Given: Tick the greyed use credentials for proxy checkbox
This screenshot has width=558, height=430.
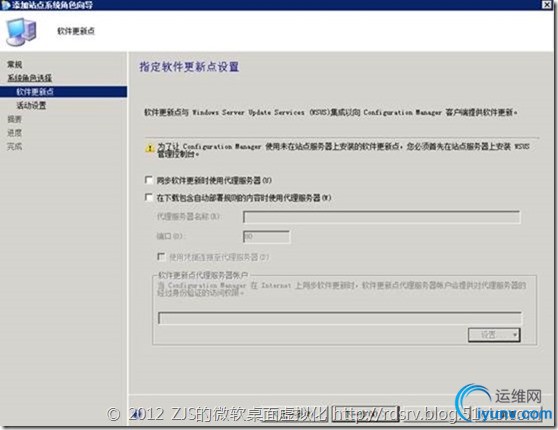Looking at the screenshot, I should click(x=161, y=256).
